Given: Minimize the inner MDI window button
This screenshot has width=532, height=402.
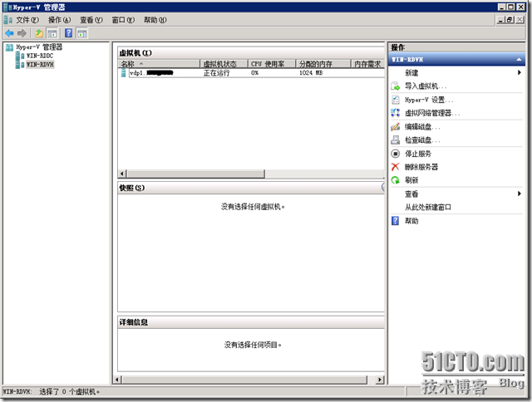Looking at the screenshot, I should [x=500, y=20].
